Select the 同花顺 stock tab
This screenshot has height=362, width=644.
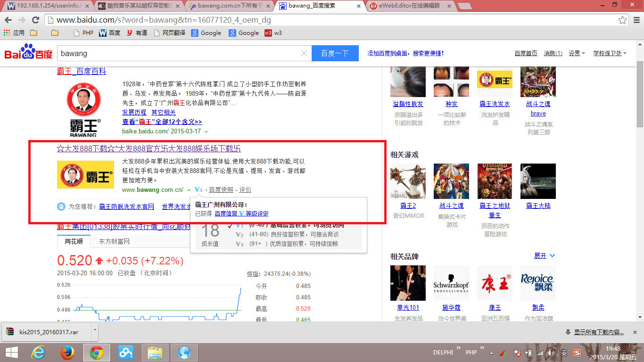74,241
